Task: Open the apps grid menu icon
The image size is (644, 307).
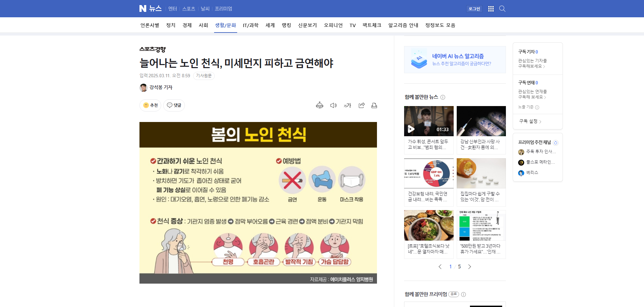Action: tap(491, 9)
